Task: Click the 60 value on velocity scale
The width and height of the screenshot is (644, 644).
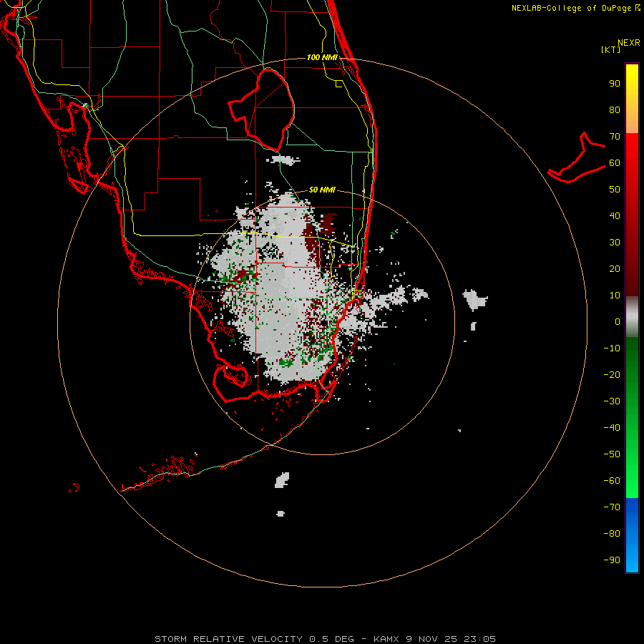Action: point(615,163)
